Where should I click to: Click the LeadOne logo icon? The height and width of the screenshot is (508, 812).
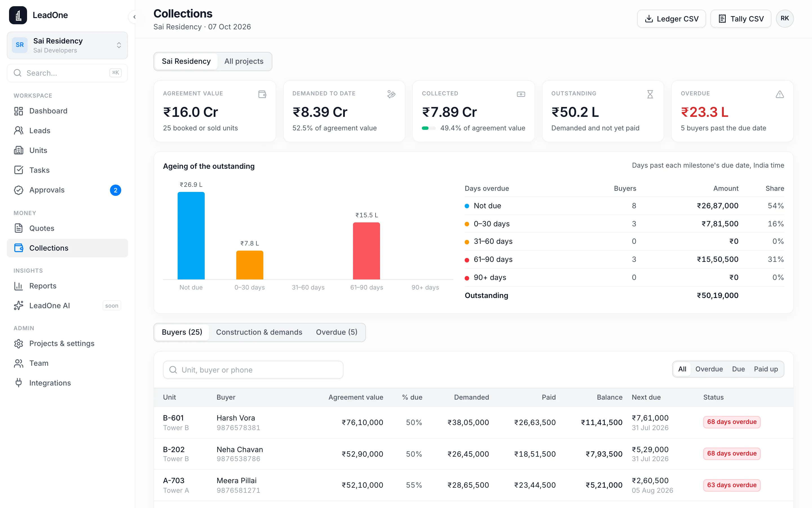(x=18, y=15)
